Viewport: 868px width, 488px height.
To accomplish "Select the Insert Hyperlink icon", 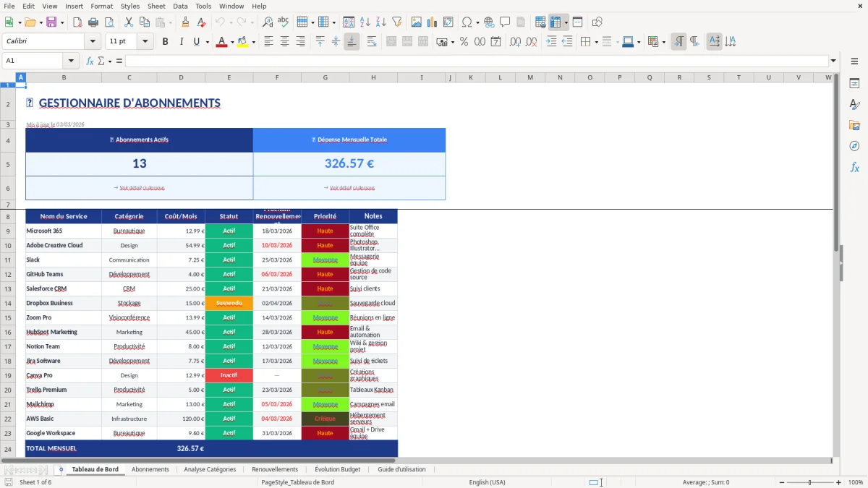I will tap(489, 22).
